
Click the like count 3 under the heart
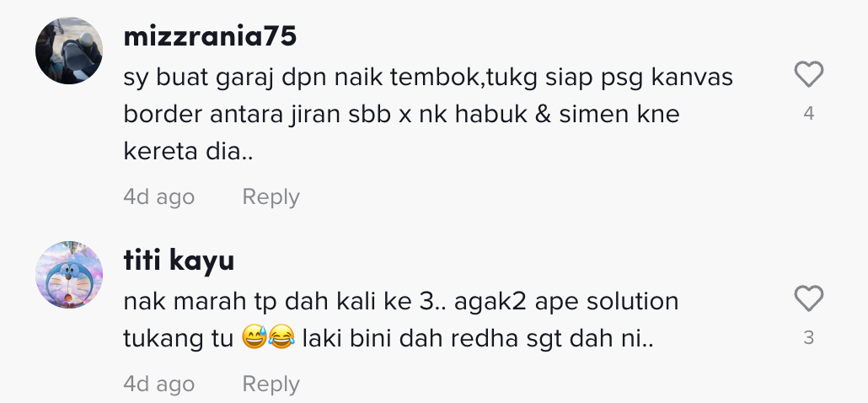coord(809,338)
